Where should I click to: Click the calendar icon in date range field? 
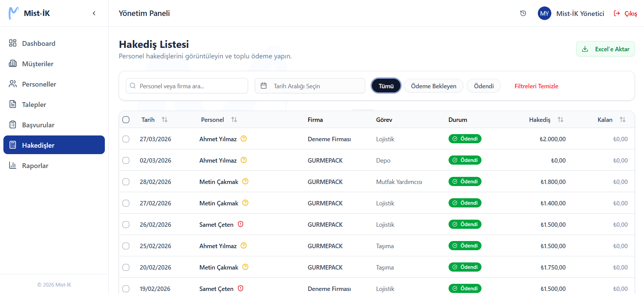pyautogui.click(x=264, y=86)
